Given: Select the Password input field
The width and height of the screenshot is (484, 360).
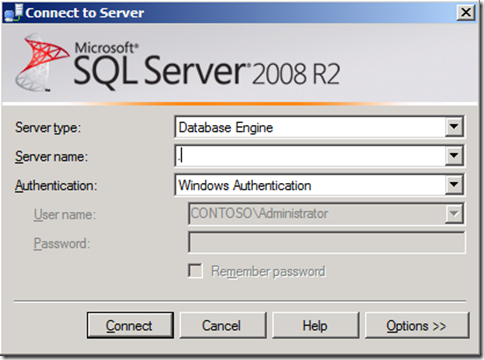Looking at the screenshot, I should click(x=327, y=243).
